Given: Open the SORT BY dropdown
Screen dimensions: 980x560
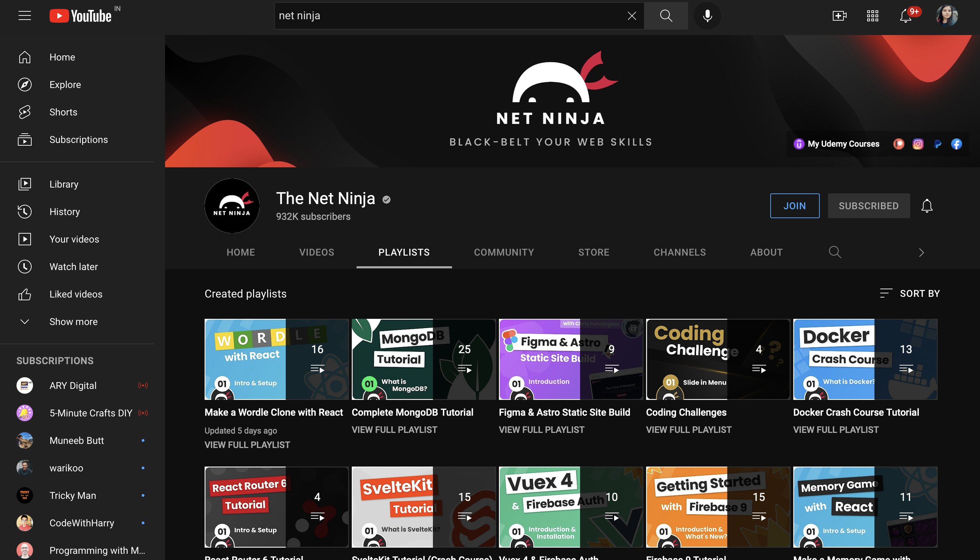Looking at the screenshot, I should point(910,293).
